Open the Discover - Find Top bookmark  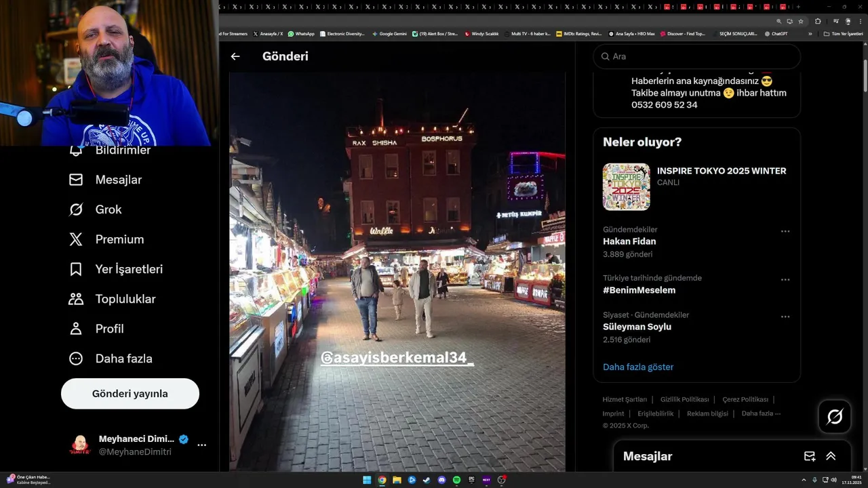[x=682, y=33]
